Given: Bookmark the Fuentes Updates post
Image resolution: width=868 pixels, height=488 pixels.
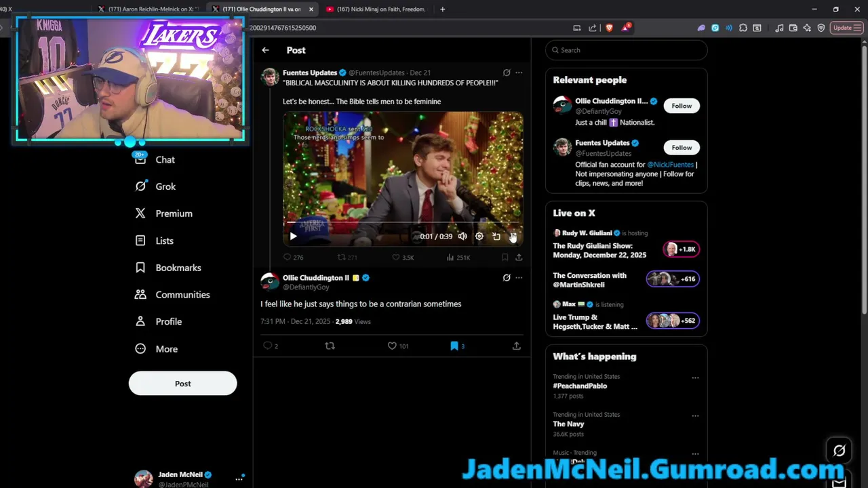Looking at the screenshot, I should pos(505,258).
